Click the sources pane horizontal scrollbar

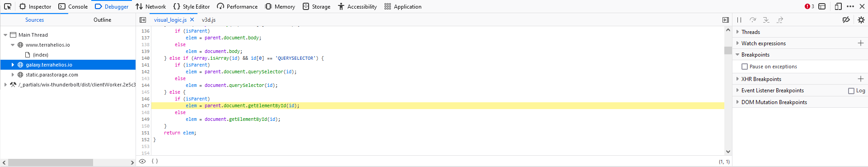[51, 162]
